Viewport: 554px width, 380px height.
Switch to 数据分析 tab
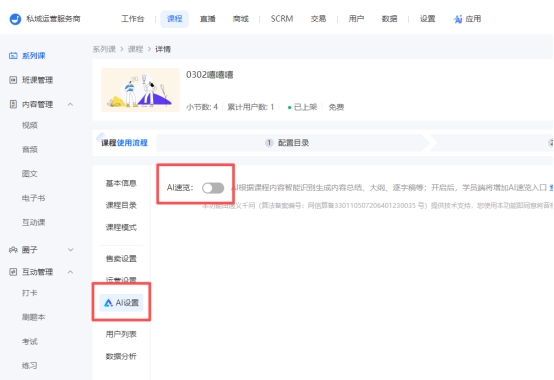tap(121, 356)
